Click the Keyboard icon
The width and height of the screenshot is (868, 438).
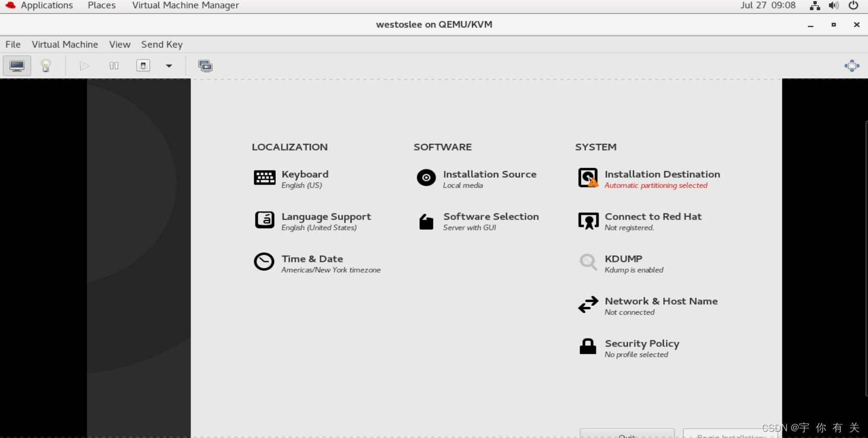coord(265,178)
